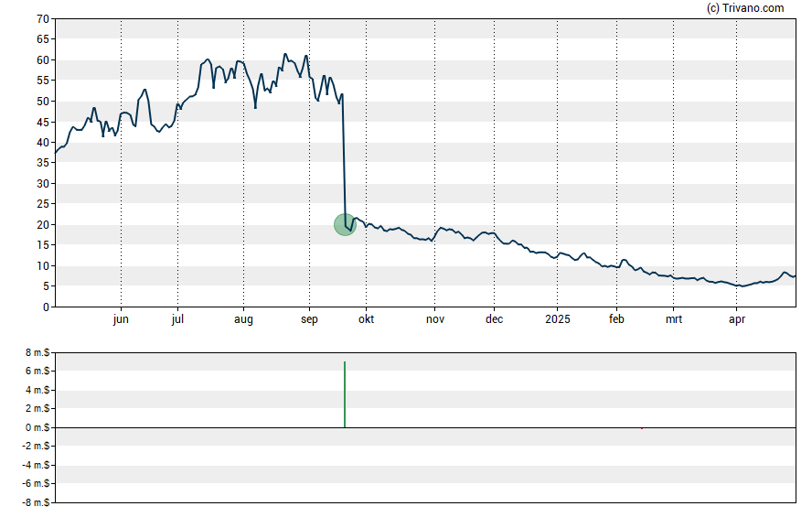Click the '8 m.$' top volume axis label
The width and height of the screenshot is (812, 517).
tap(37, 353)
